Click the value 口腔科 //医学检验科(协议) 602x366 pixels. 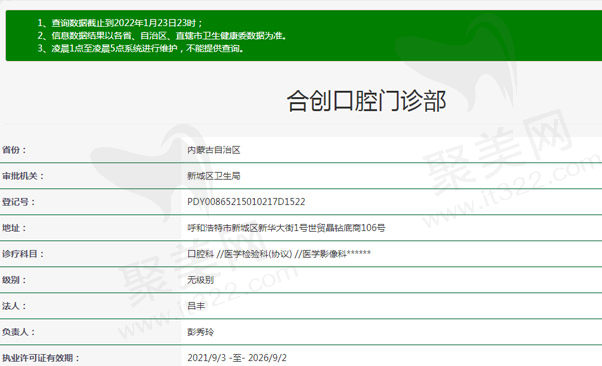[279, 253]
